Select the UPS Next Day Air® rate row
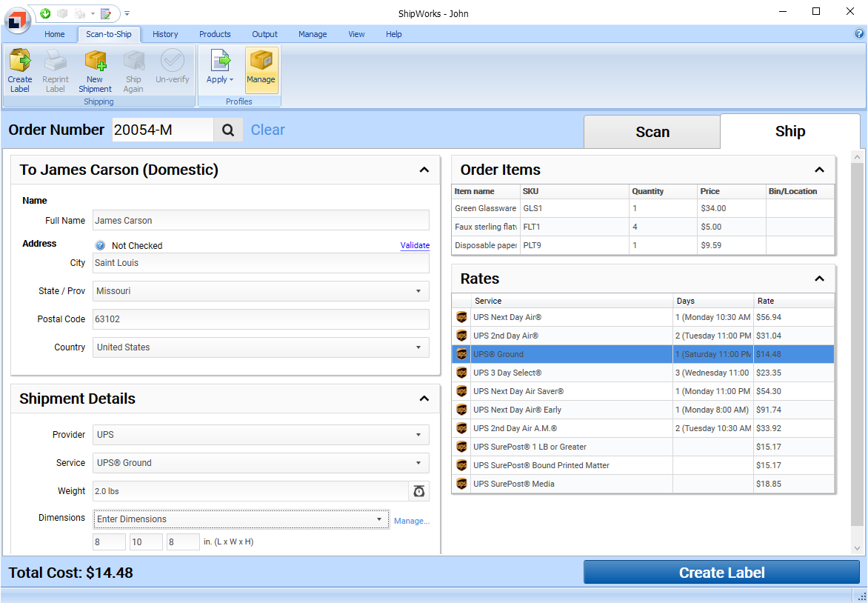 tap(644, 317)
